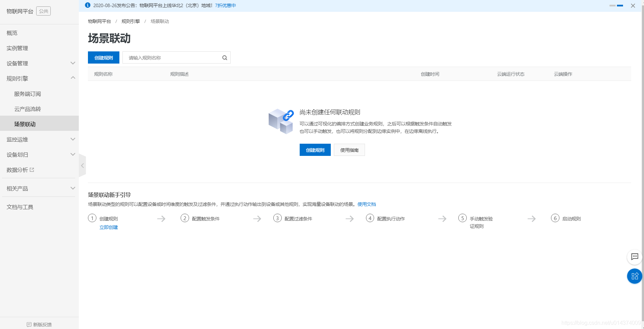Open the 使用指南 guide
Viewport: 644px width, 329px height.
click(x=349, y=150)
